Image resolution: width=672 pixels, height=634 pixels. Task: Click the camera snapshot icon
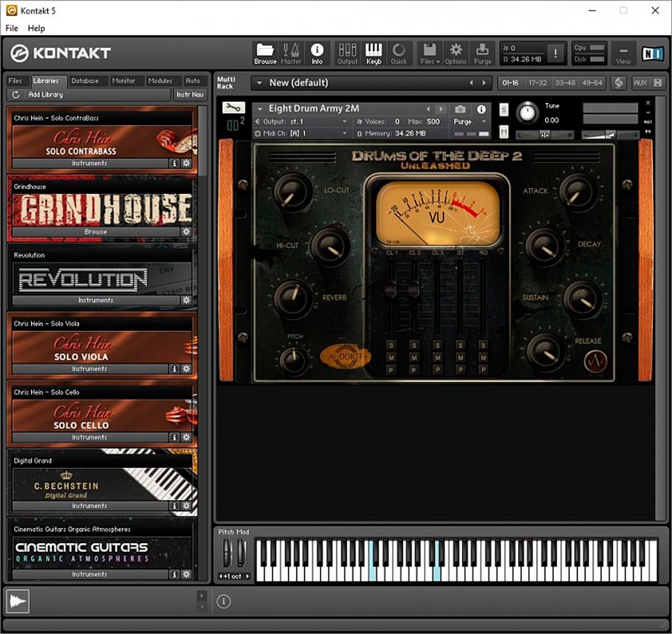[460, 109]
